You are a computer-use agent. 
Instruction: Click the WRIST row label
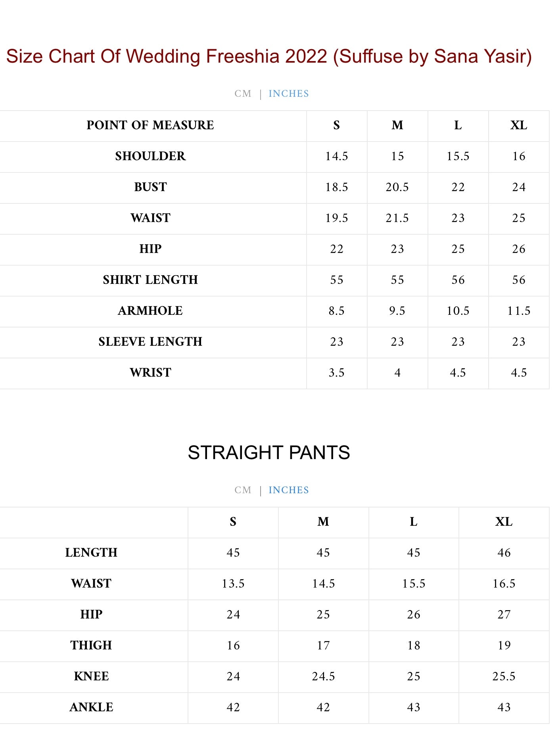(150, 373)
